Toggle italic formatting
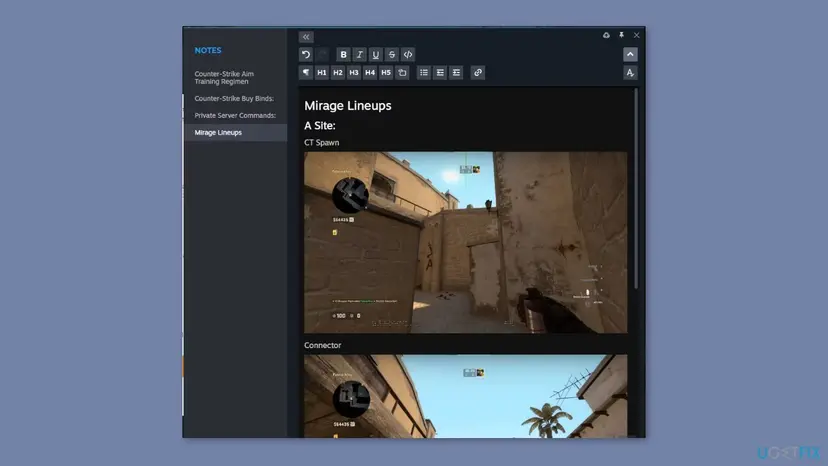The width and height of the screenshot is (828, 466). coord(360,54)
